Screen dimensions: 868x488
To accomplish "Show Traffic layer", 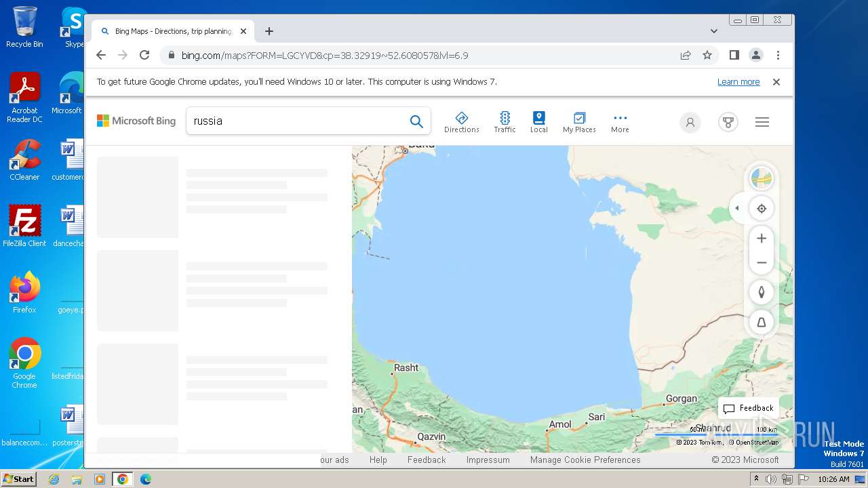I will pyautogui.click(x=505, y=122).
